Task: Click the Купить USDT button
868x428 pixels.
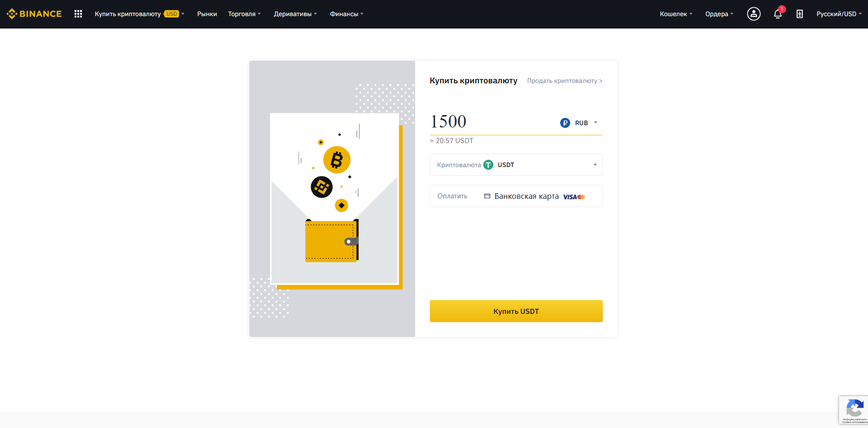Action: (x=516, y=311)
